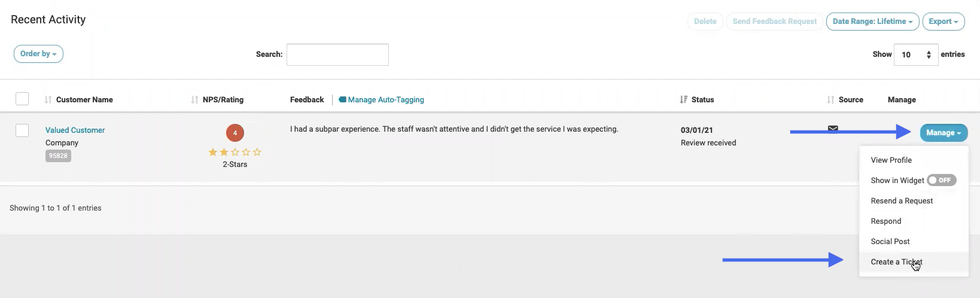
Task: Open the Valued Customer profile link
Action: point(75,130)
